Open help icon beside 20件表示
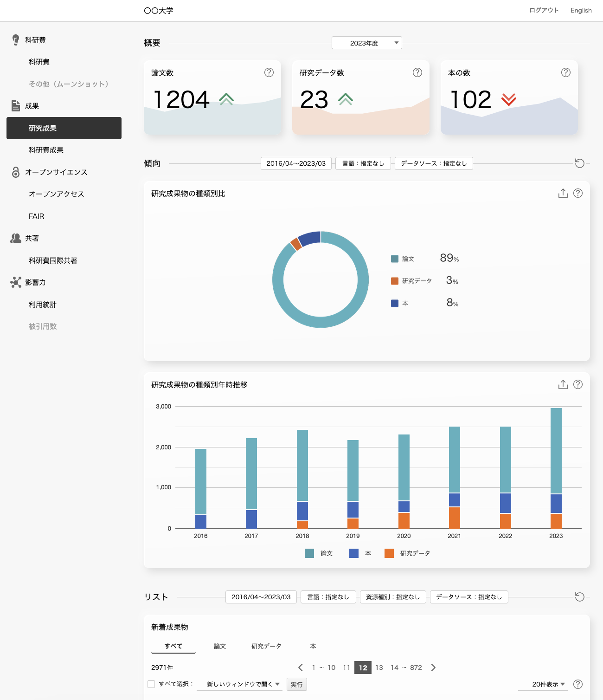The height and width of the screenshot is (700, 603). coord(578,684)
